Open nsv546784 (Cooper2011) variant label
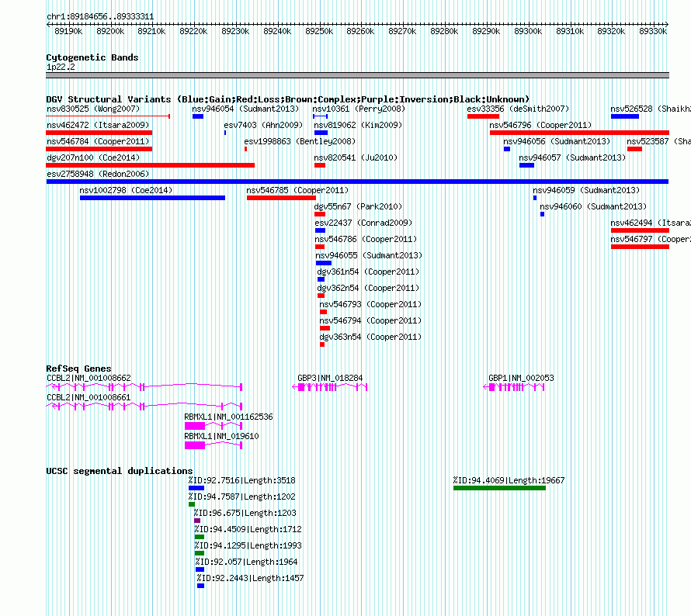This screenshot has height=616, width=691. (98, 141)
